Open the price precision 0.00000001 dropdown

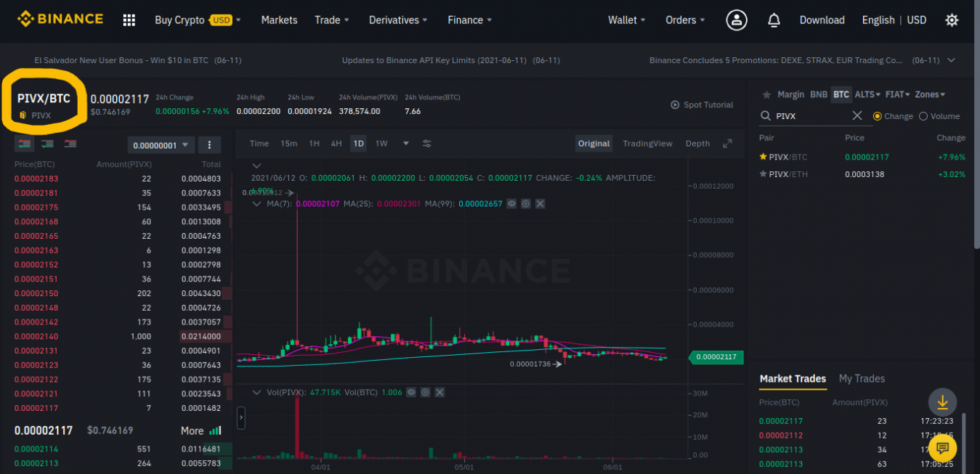(161, 145)
